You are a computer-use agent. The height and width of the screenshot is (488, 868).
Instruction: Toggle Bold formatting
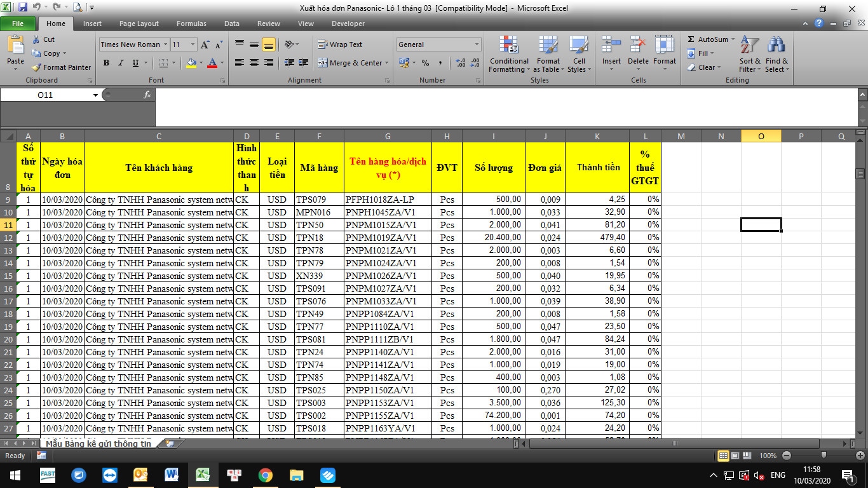coord(106,63)
